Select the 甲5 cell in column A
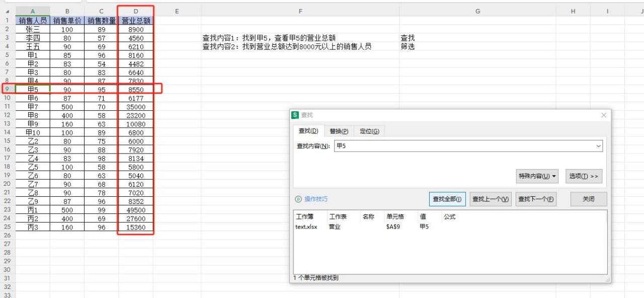 (33, 90)
